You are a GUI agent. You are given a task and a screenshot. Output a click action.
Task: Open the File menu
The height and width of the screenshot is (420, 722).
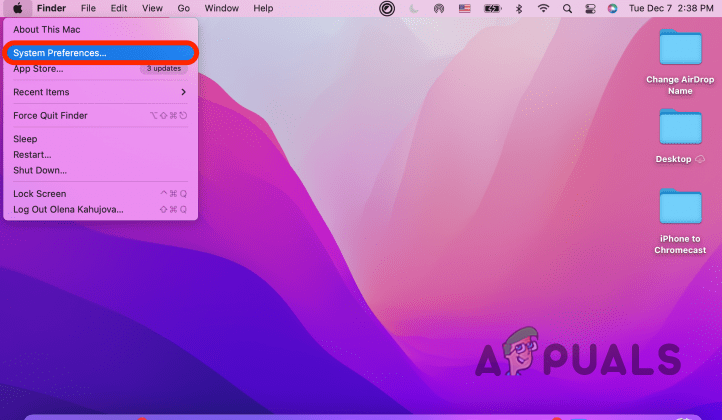[88, 8]
